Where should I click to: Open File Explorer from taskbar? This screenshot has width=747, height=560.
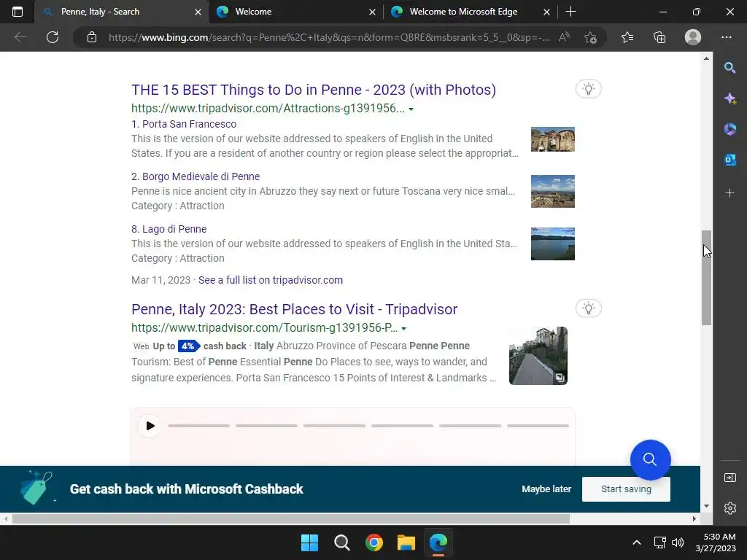[406, 542]
